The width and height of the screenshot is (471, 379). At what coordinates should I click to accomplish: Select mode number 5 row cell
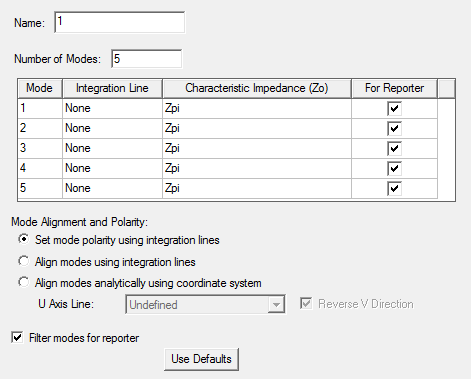pos(40,188)
